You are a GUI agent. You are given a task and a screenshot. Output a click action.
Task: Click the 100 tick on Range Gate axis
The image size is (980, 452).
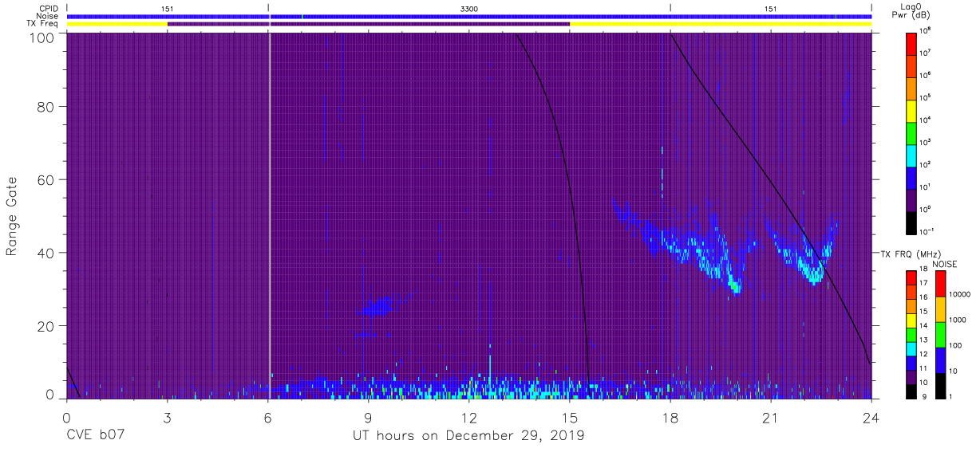pos(42,37)
